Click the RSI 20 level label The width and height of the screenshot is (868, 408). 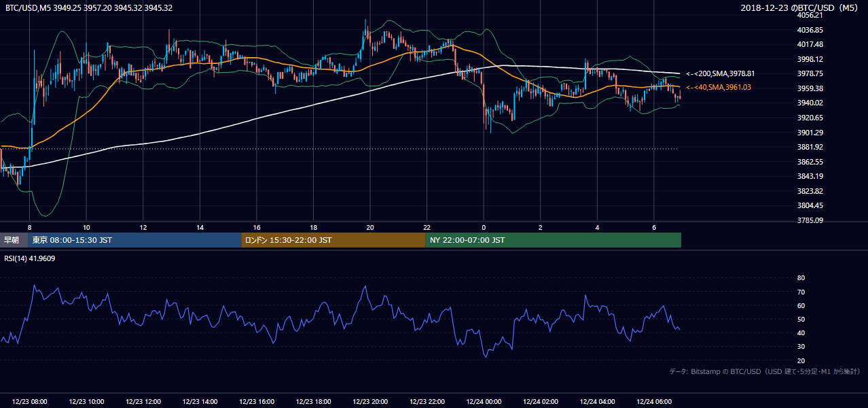pyautogui.click(x=801, y=360)
